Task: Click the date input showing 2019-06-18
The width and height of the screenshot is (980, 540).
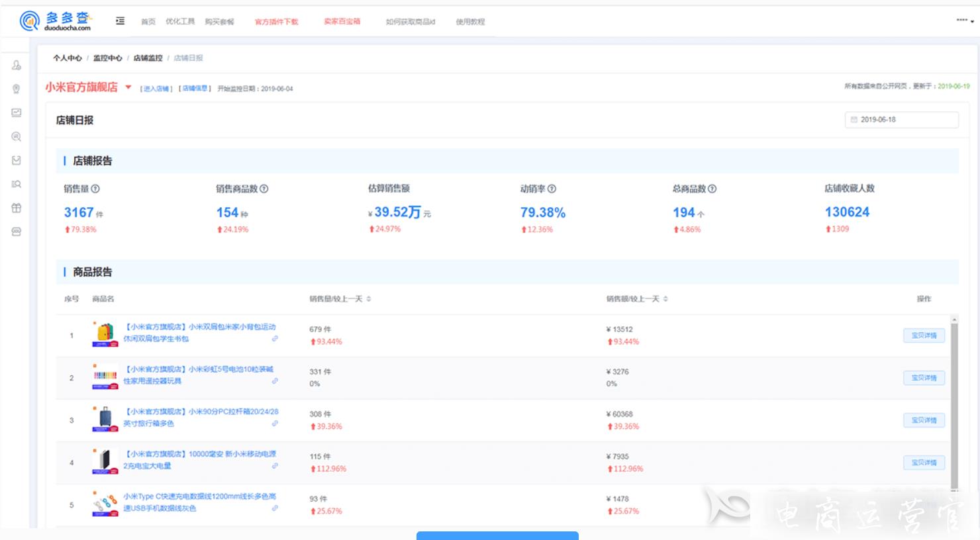Action: pos(902,120)
